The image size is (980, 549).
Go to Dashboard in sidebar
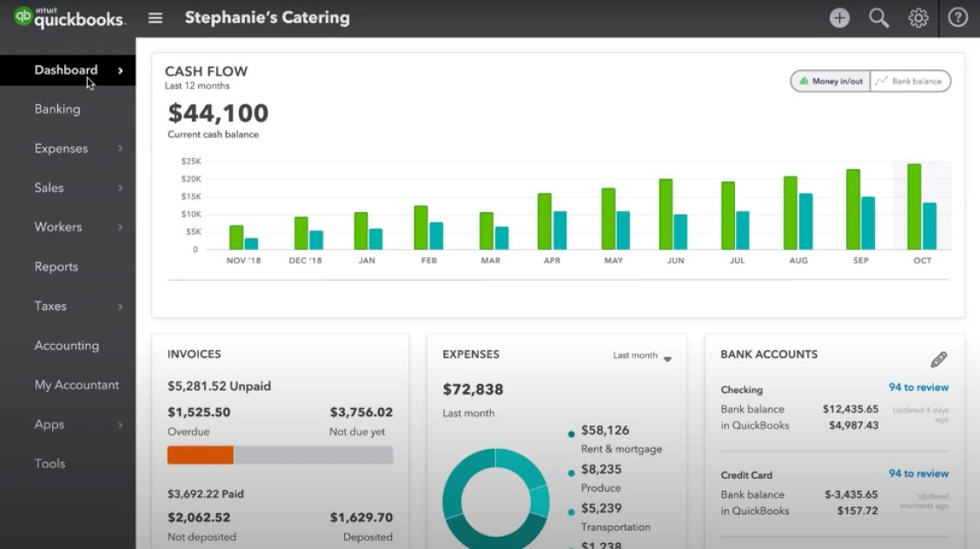pyautogui.click(x=66, y=70)
